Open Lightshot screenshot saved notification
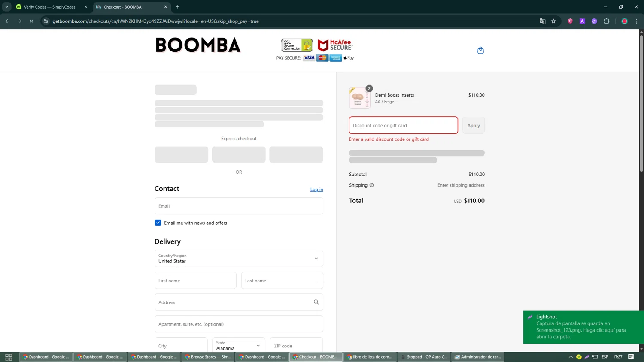This screenshot has width=644, height=362. coord(583,327)
